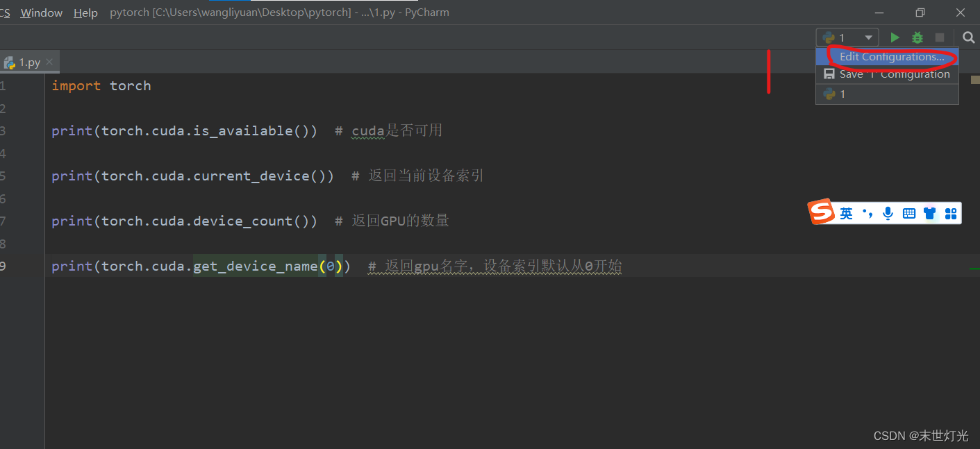Toggle Sogou punctuation mode
The height and width of the screenshot is (449, 980).
[867, 213]
